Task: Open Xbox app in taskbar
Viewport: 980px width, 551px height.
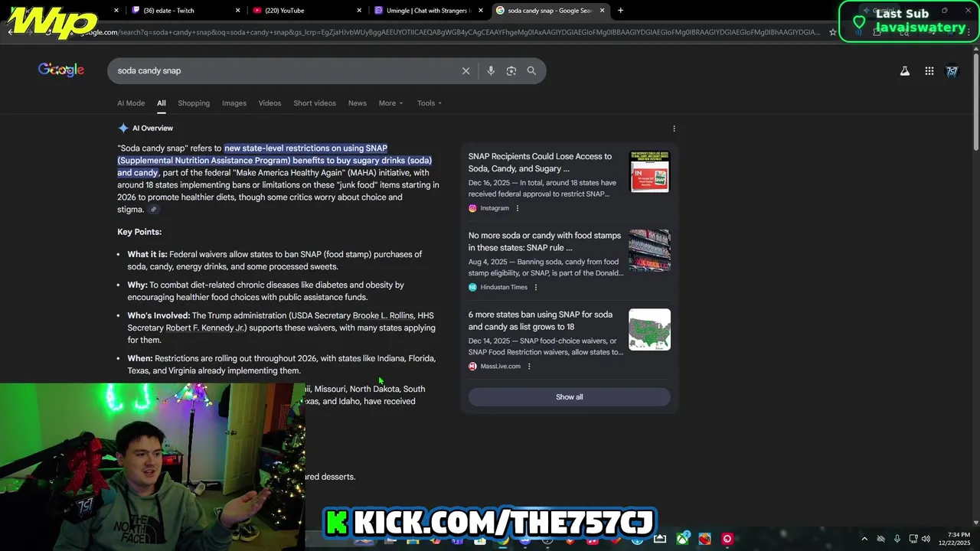Action: coord(682,539)
